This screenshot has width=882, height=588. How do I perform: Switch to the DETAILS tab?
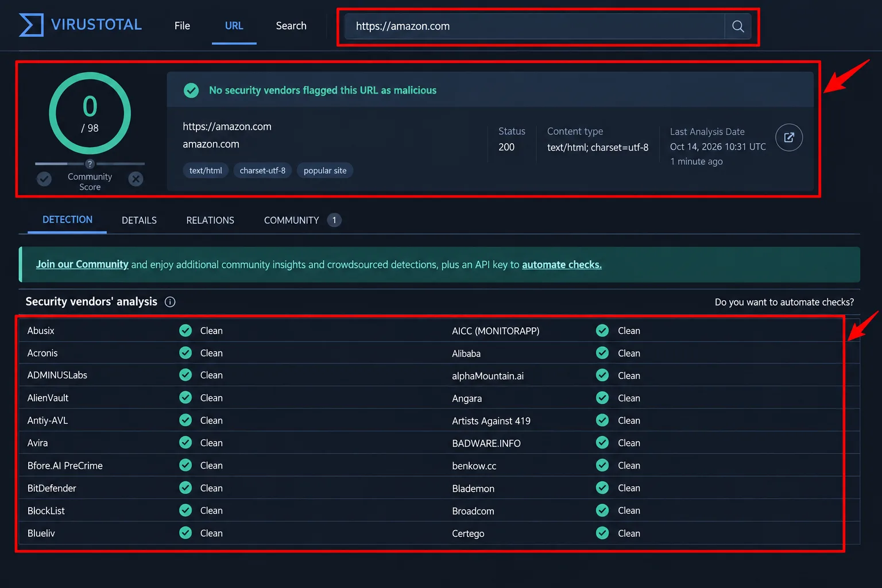click(x=139, y=220)
